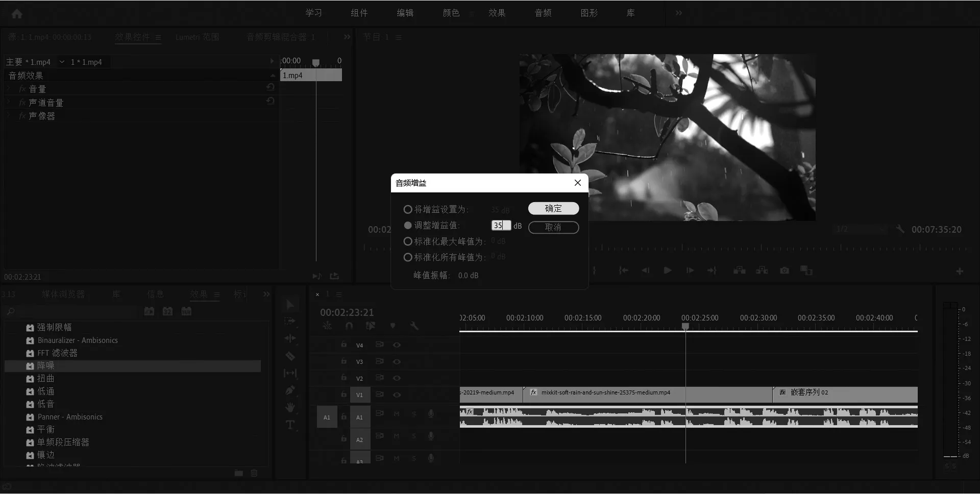Open timeline display settings wrench
The height and width of the screenshot is (494, 980).
(x=414, y=326)
